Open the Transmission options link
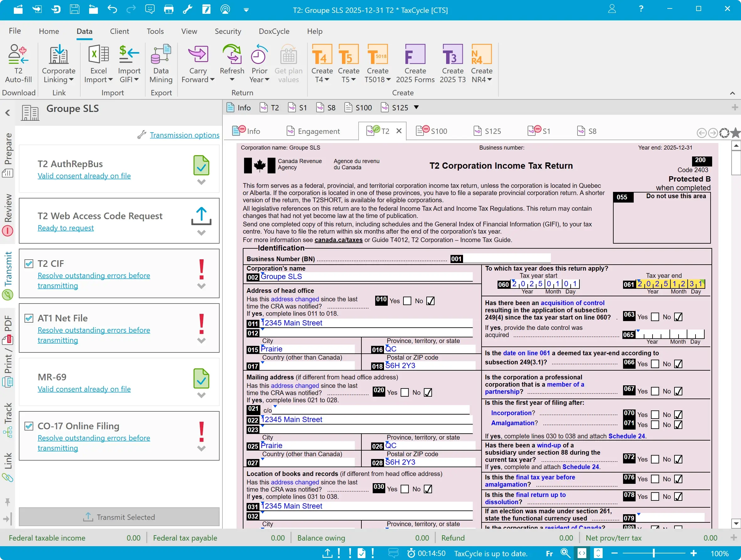The width and height of the screenshot is (741, 560). pyautogui.click(x=184, y=135)
